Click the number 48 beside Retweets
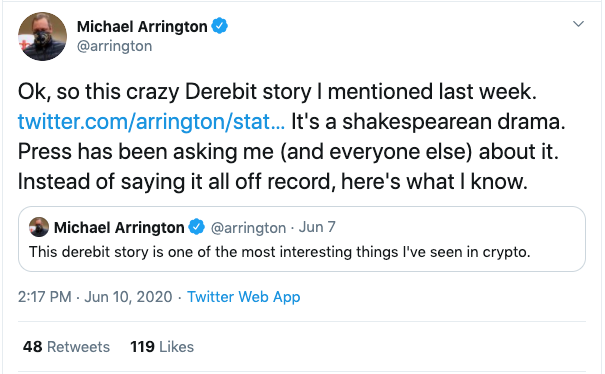This screenshot has width=605, height=374. click(32, 347)
